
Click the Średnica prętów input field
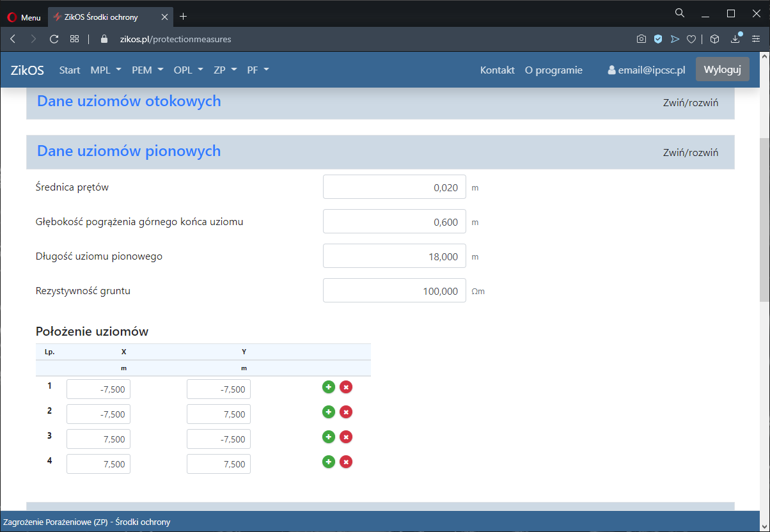pos(394,187)
